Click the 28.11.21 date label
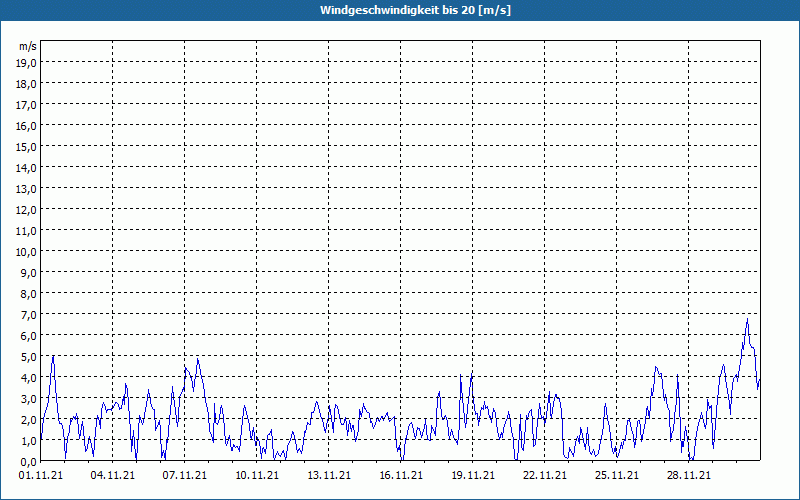The width and height of the screenshot is (800, 500). [x=688, y=476]
